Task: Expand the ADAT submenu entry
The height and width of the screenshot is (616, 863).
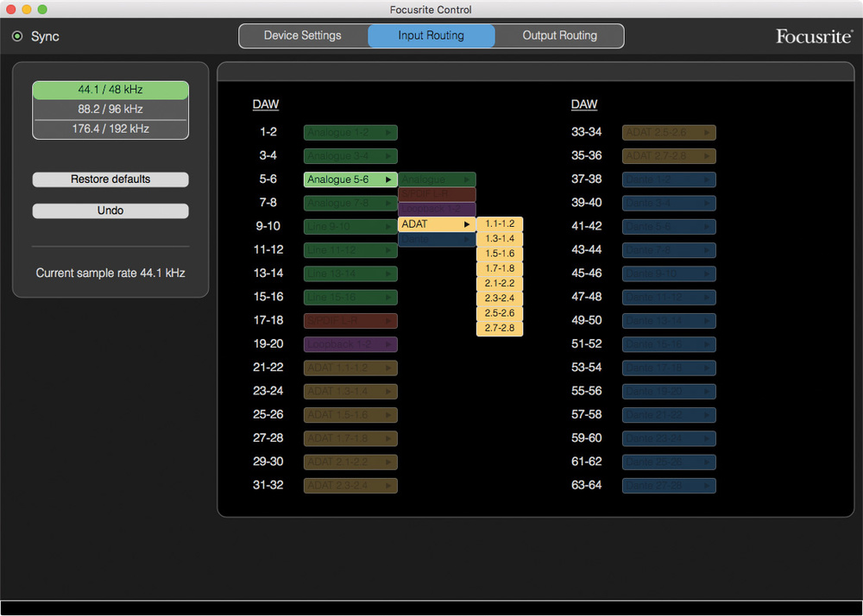Action: [x=437, y=224]
